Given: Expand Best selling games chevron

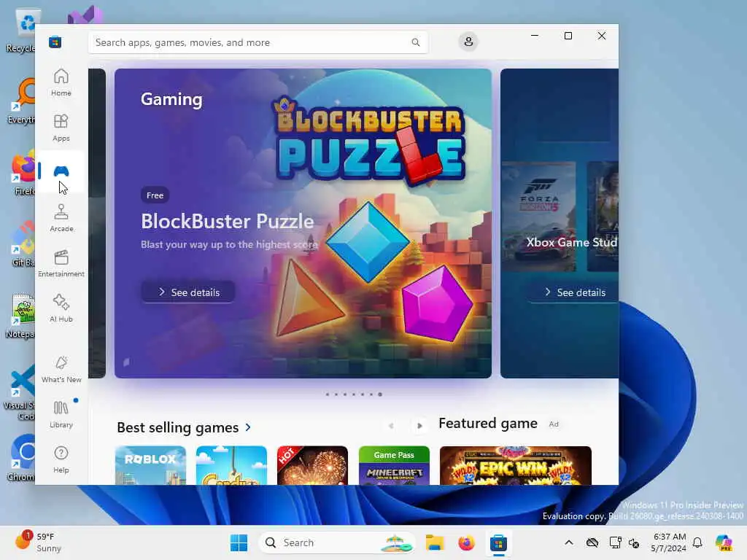Looking at the screenshot, I should coord(248,427).
